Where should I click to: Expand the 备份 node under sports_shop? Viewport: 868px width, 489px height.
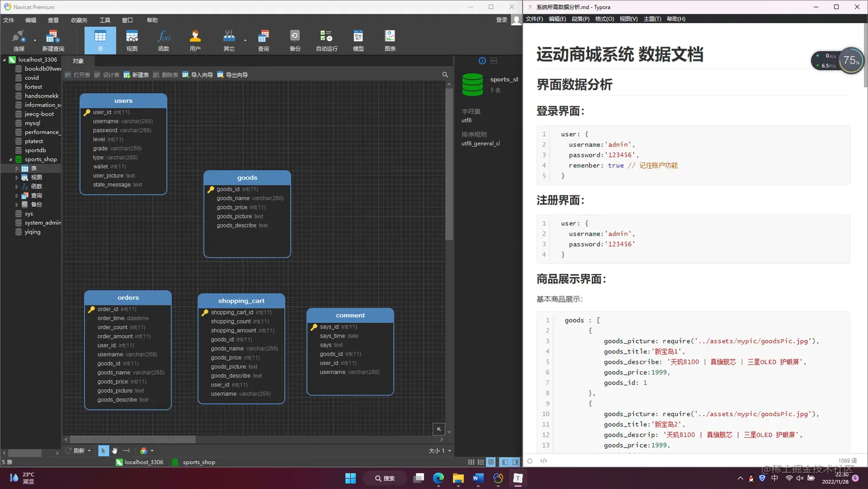tap(17, 205)
